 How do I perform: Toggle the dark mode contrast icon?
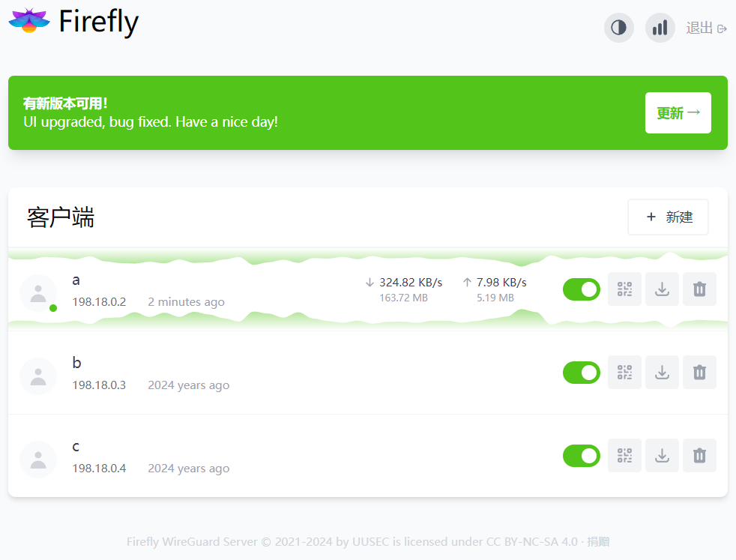coord(618,28)
